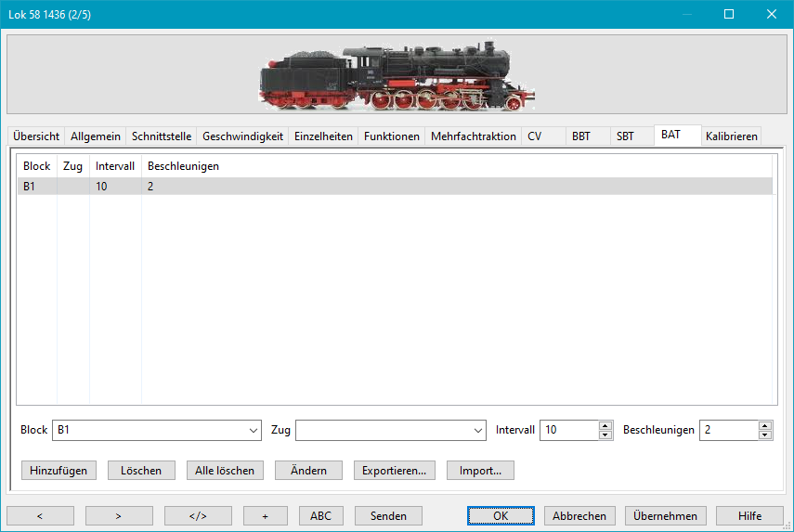This screenshot has height=532, width=794.
Task: Click the next locomotive '>' button
Action: 118,516
